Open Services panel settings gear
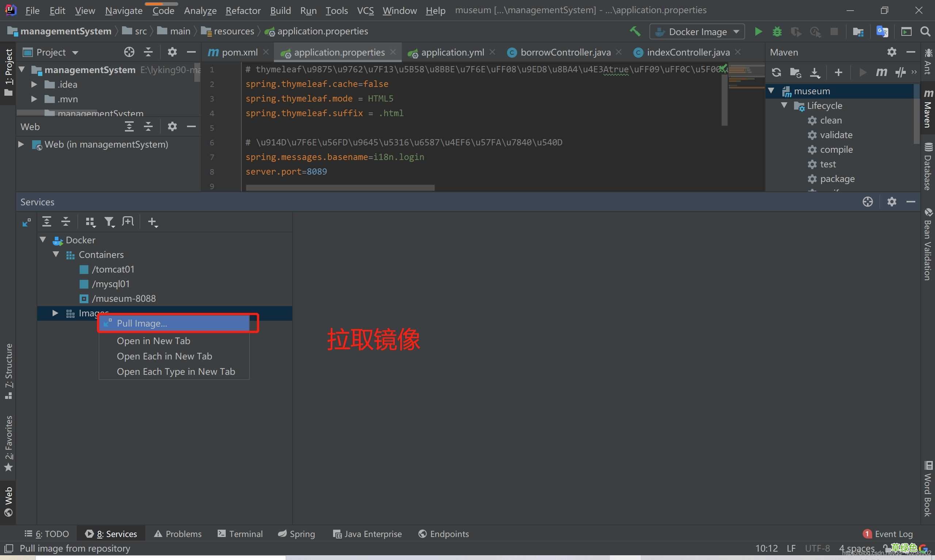Image resolution: width=935 pixels, height=560 pixels. click(x=892, y=202)
